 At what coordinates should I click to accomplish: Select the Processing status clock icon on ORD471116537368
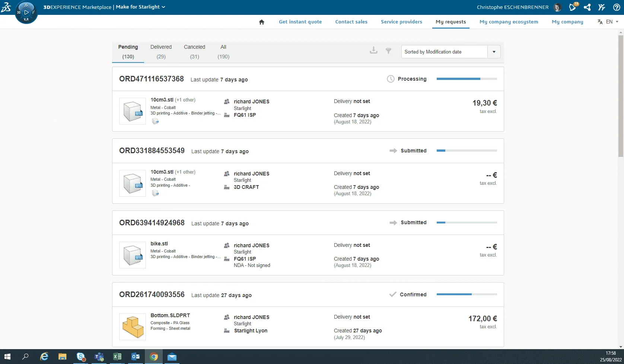(391, 79)
